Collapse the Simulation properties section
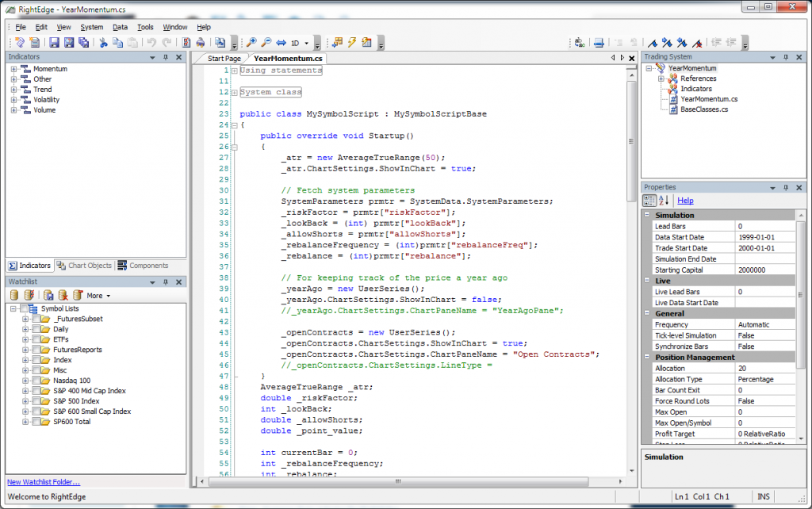The width and height of the screenshot is (812, 509). click(647, 215)
